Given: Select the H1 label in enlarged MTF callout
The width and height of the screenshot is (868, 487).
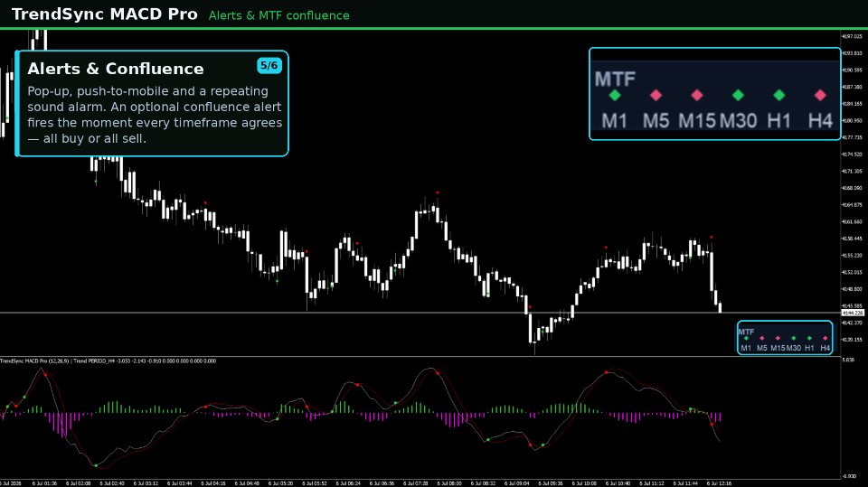Looking at the screenshot, I should click(x=778, y=121).
